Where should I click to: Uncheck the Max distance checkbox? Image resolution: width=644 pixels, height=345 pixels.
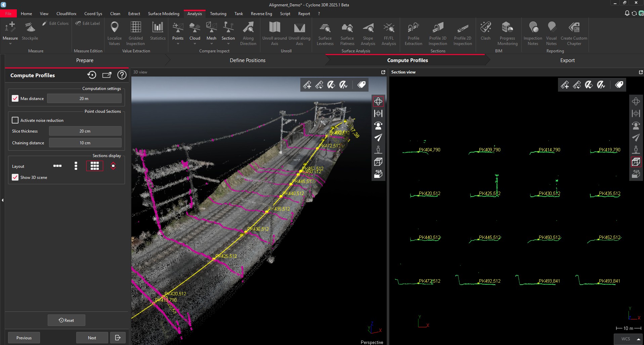15,98
